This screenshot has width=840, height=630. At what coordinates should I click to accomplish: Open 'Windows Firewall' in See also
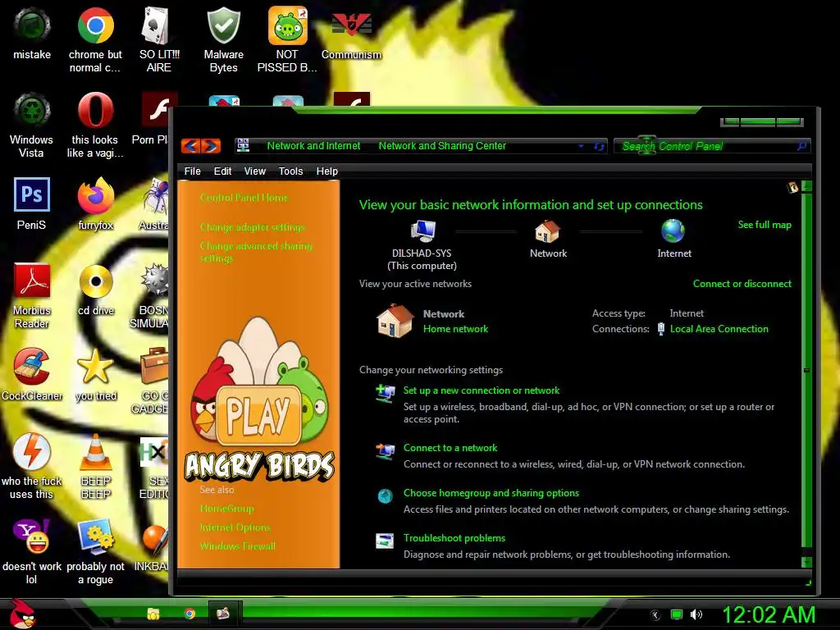click(237, 546)
